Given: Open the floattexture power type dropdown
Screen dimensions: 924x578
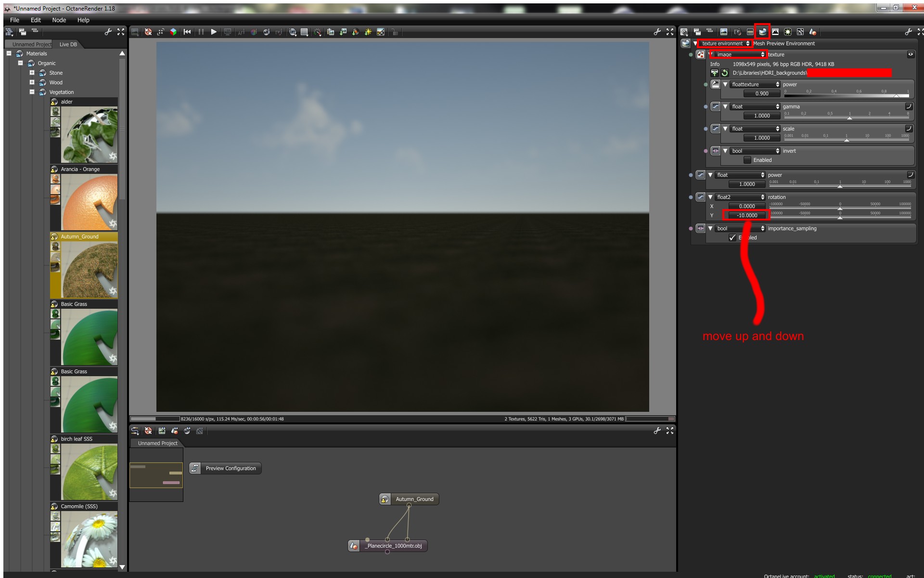Looking at the screenshot, I should click(755, 84).
